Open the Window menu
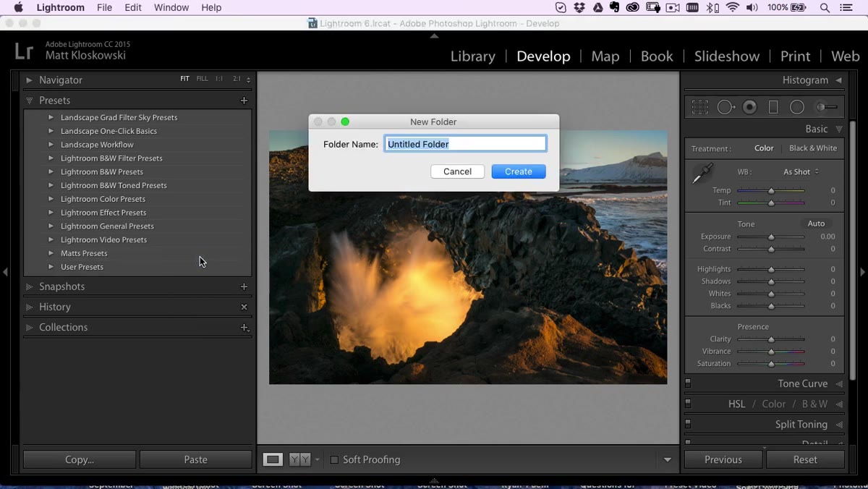Viewport: 868px width, 489px height. 171,7
